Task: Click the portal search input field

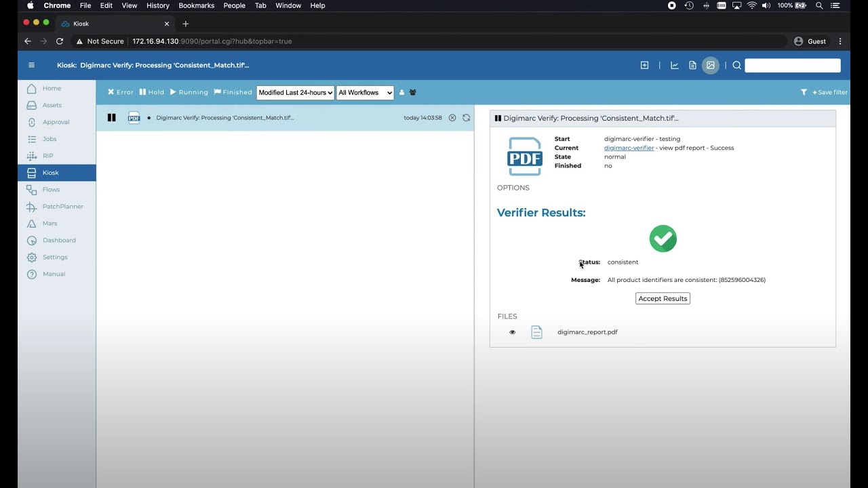Action: [793, 65]
